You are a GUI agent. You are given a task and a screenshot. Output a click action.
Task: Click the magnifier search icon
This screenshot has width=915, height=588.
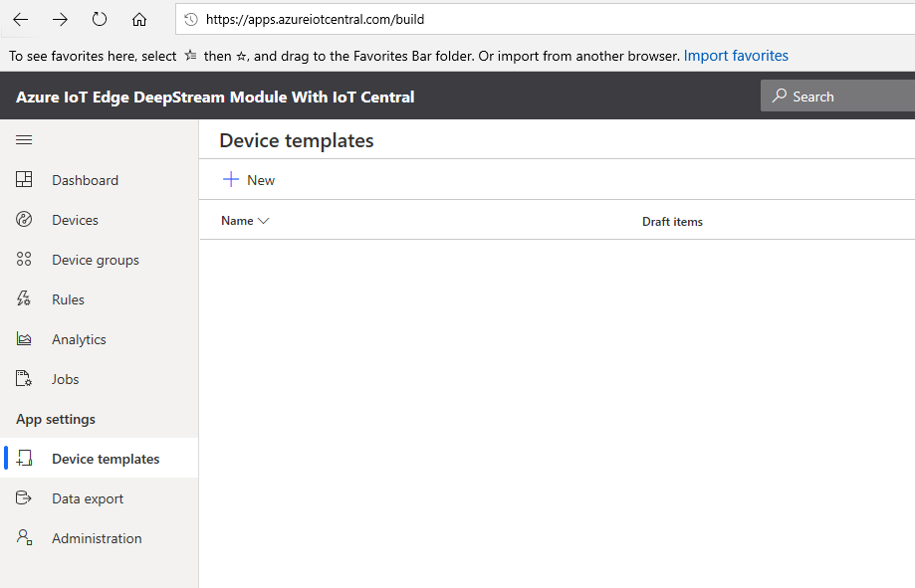coord(780,96)
